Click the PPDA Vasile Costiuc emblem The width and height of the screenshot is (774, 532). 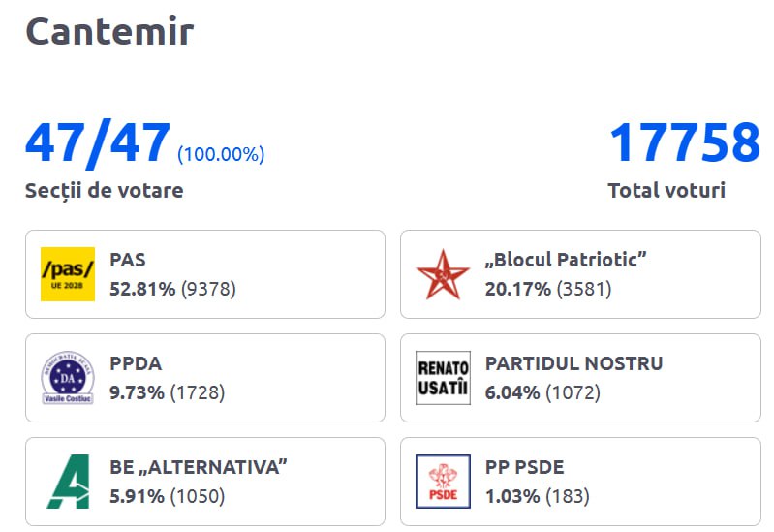68,378
